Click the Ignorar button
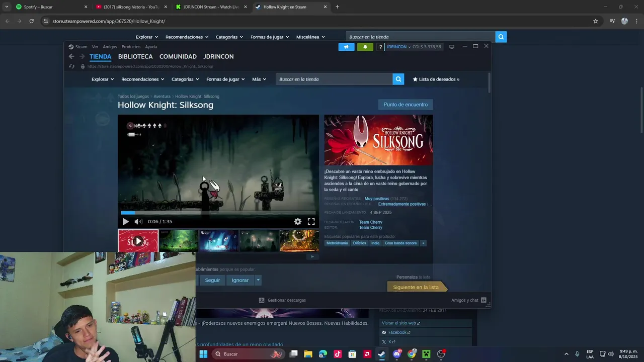 [240, 280]
